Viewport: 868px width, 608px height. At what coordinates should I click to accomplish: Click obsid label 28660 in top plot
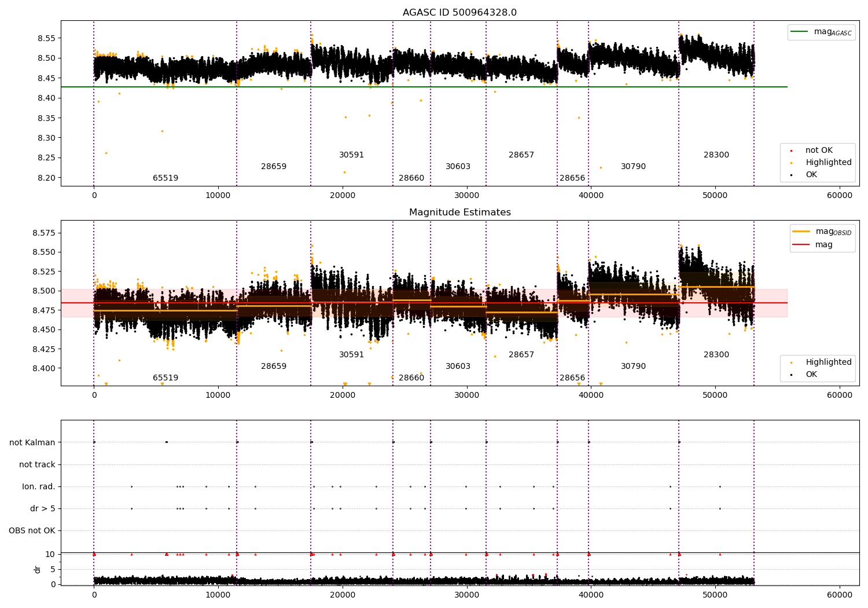click(x=411, y=178)
